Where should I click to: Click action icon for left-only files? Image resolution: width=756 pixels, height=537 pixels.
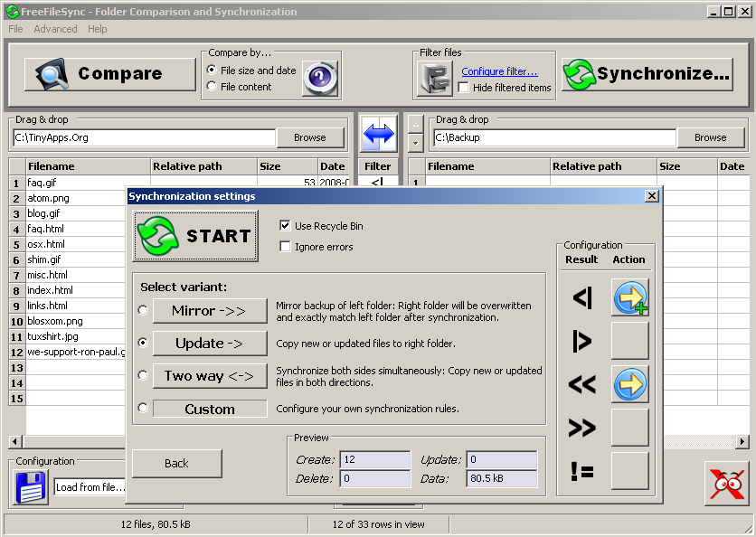tap(629, 297)
